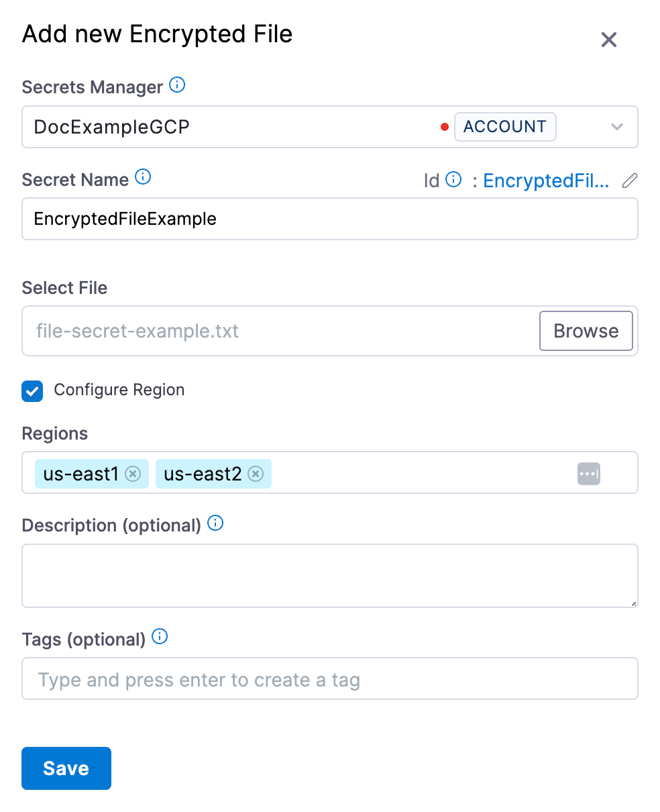Click the EncryptedFil... Id link
This screenshot has width=660, height=812.
pyautogui.click(x=546, y=181)
